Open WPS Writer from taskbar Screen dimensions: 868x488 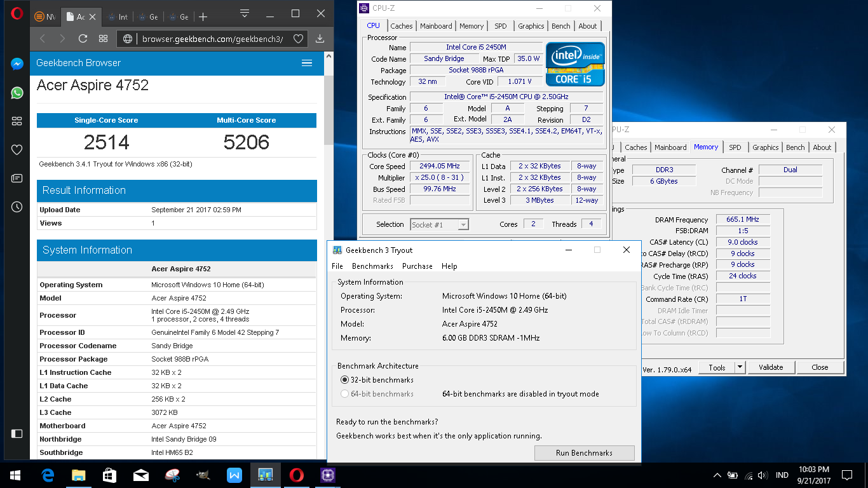coord(234,475)
